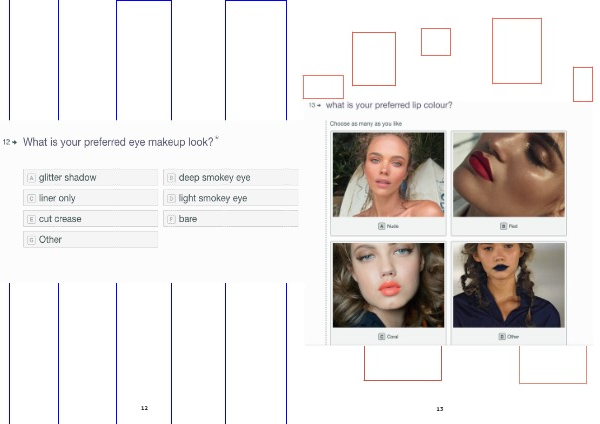Click the Coral lip colour photo
The height and width of the screenshot is (424, 600).
pos(388,285)
